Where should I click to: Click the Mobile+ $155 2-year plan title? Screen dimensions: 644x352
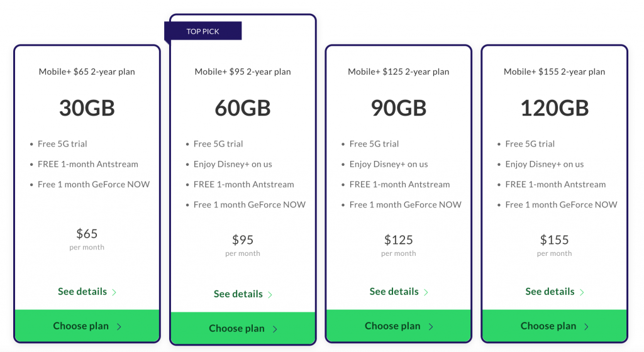click(554, 72)
